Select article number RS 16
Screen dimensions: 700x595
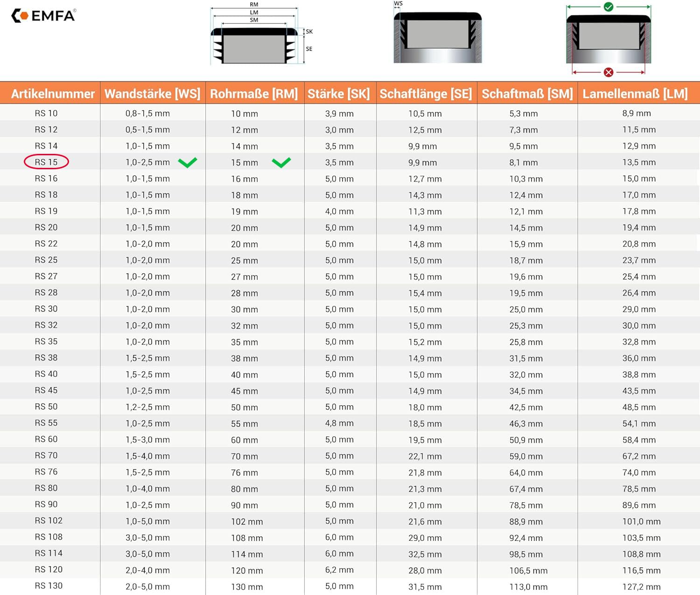pyautogui.click(x=46, y=179)
